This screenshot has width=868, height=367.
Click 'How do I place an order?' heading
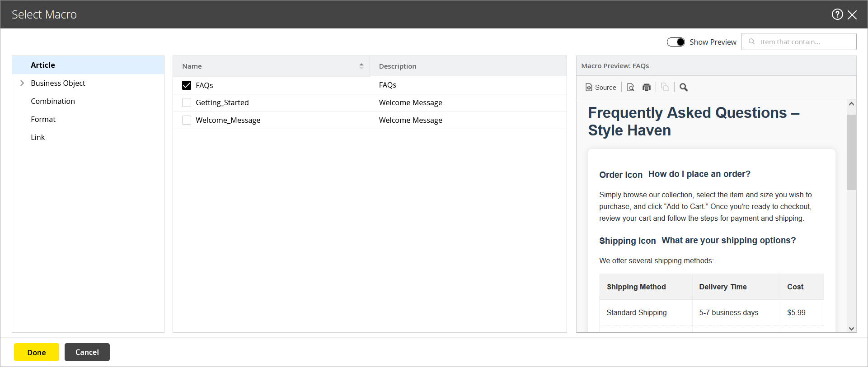pos(699,174)
